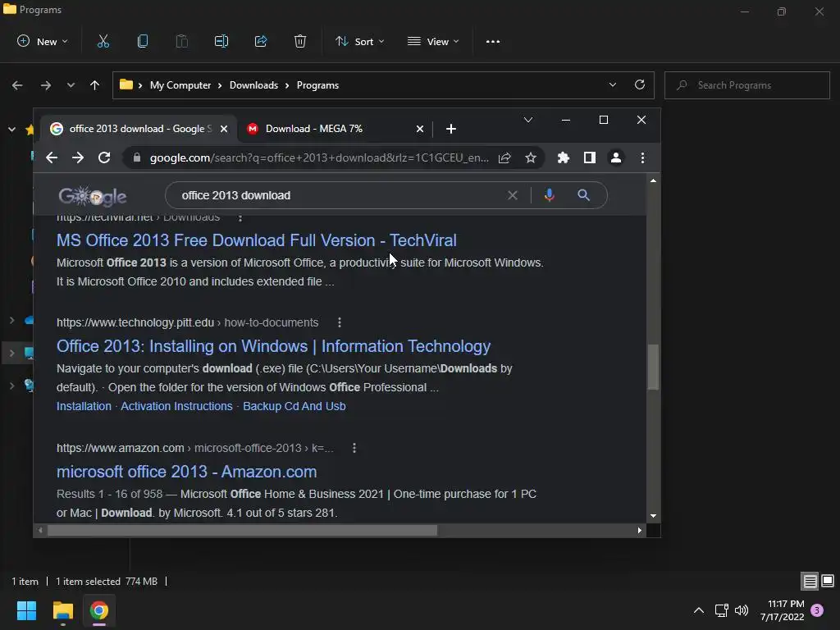Open Chrome extensions puzzle icon
Screen dimensions: 840x630
pyautogui.click(x=563, y=157)
